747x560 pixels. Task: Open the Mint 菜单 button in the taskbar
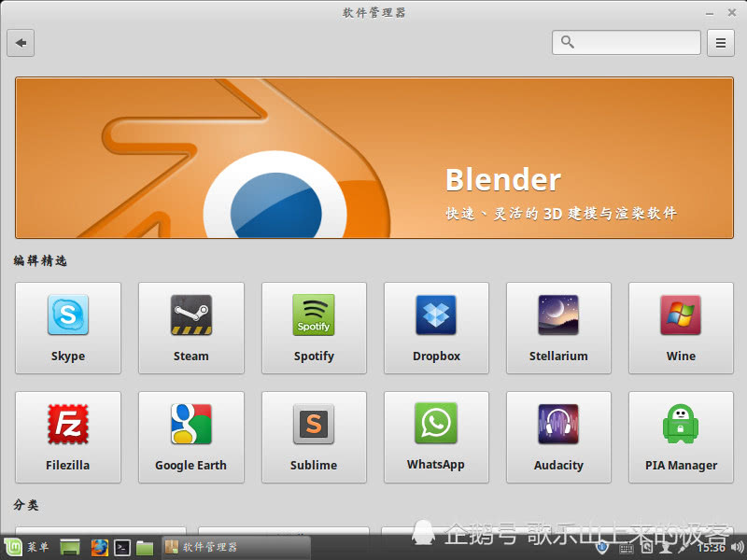click(27, 547)
